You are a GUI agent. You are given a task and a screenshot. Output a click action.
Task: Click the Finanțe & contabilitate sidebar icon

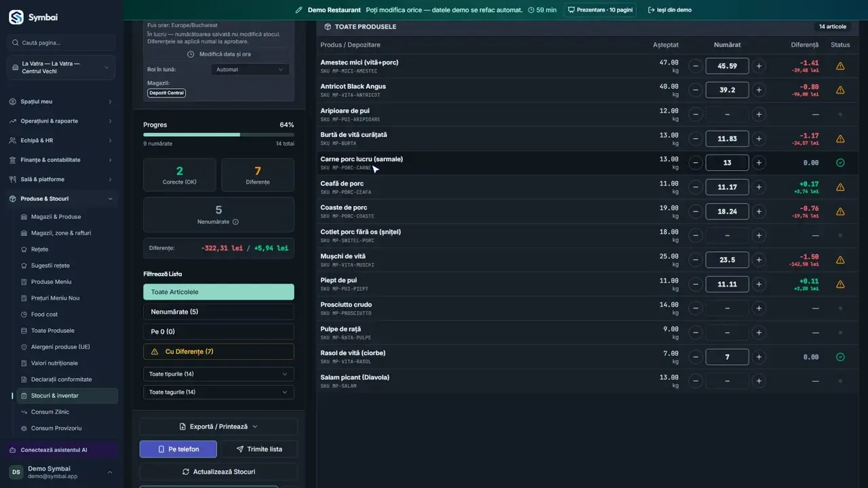(14, 160)
